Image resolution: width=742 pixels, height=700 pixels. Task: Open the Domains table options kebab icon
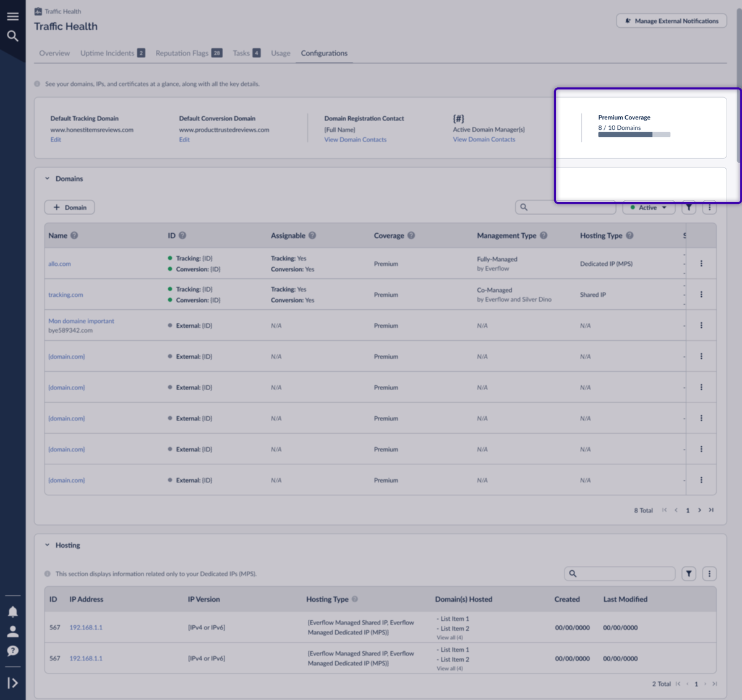click(709, 207)
